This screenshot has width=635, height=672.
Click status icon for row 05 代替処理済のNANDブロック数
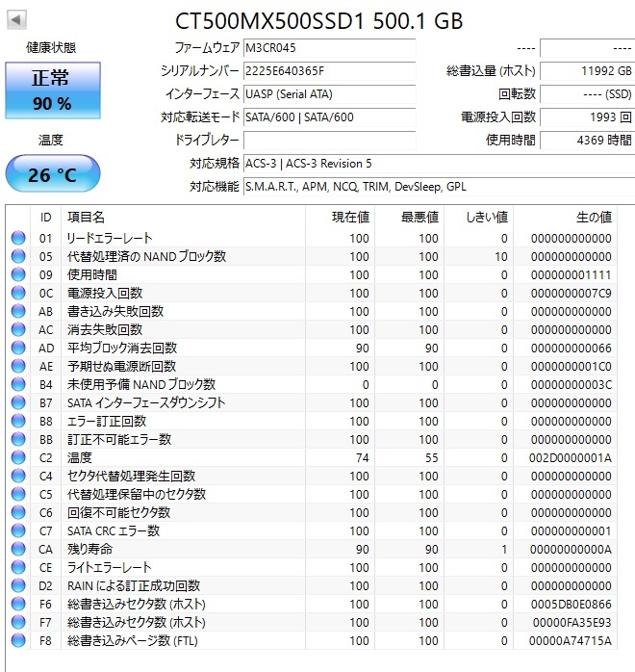coord(18,256)
